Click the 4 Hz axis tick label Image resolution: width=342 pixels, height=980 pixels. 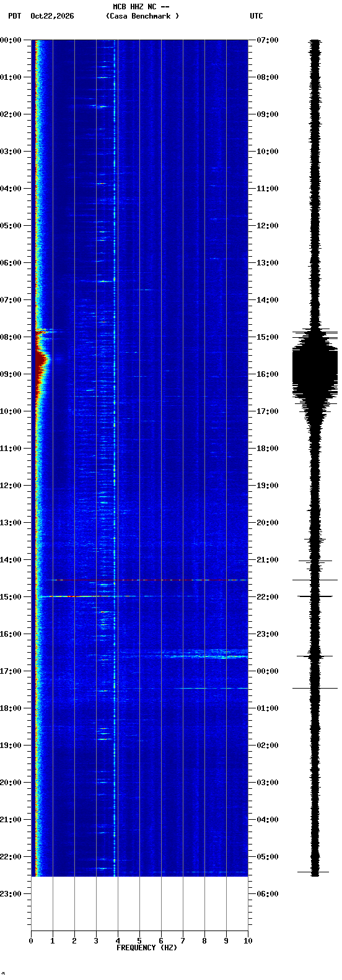pos(118,941)
